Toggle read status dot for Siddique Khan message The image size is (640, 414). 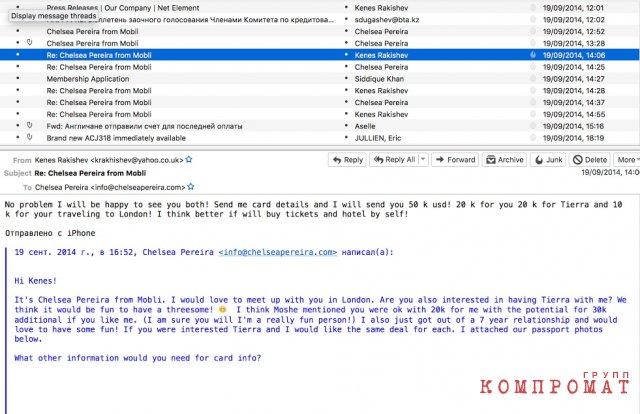pos(346,78)
